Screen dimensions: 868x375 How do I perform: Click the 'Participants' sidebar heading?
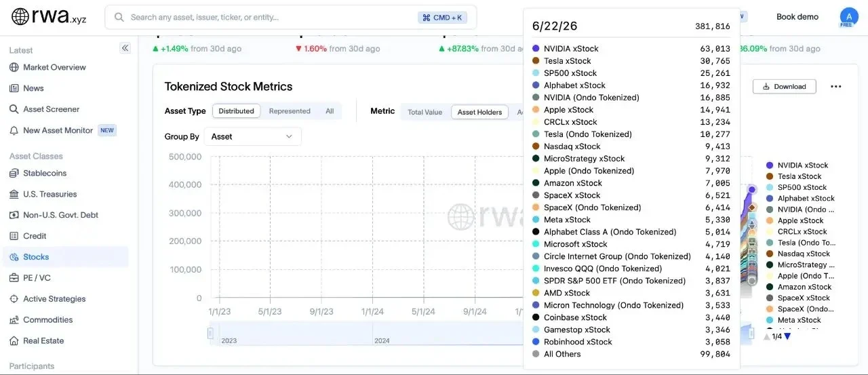[32, 366]
